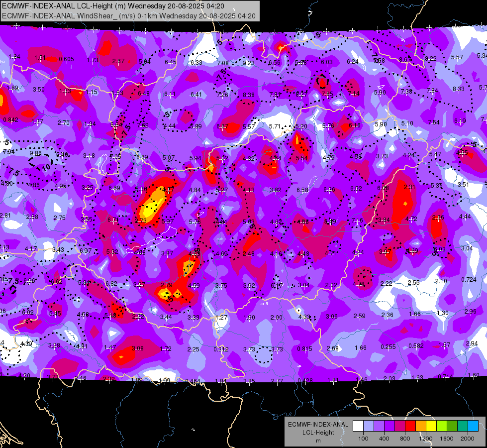Click the red legend swatch

coord(410,426)
